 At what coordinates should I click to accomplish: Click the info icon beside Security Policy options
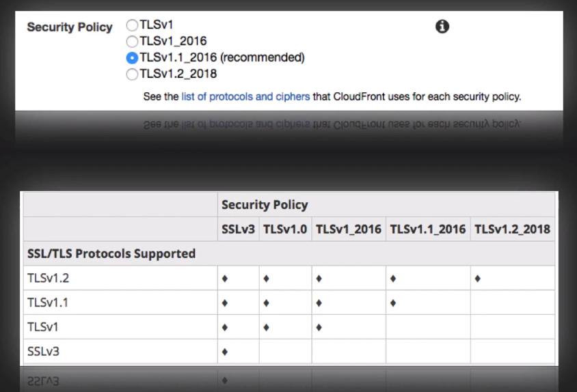pos(442,27)
